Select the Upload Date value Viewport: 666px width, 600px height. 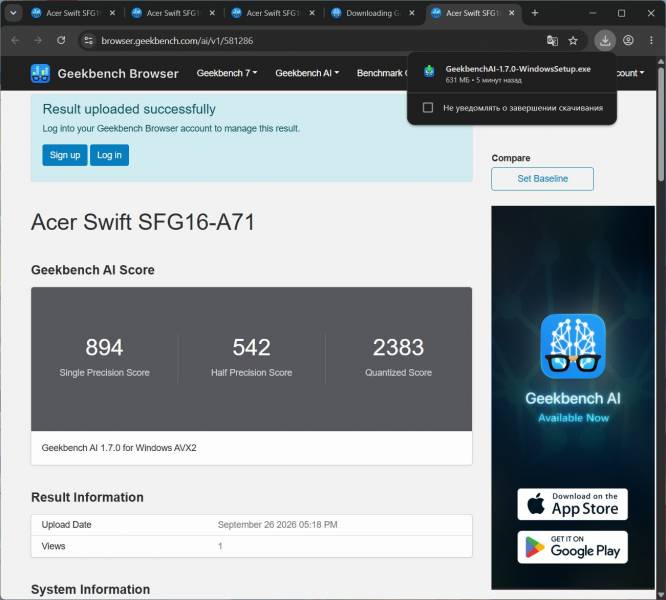(x=277, y=524)
